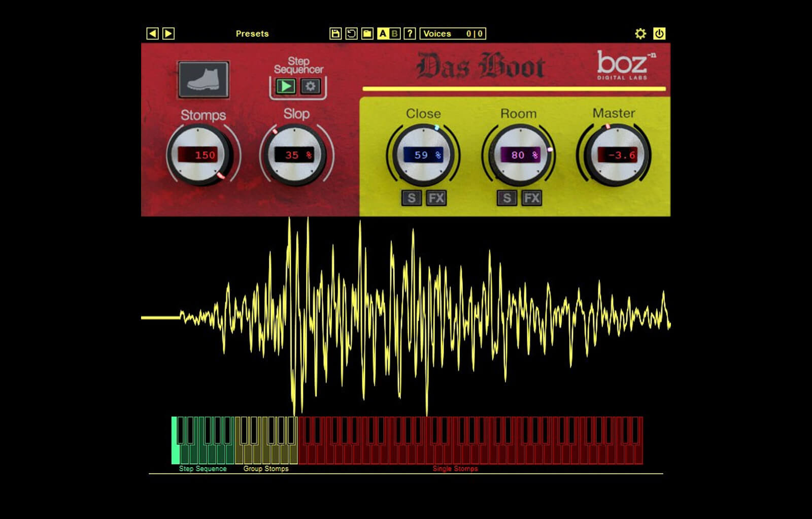
Task: Switch to preset slot B
Action: click(395, 34)
